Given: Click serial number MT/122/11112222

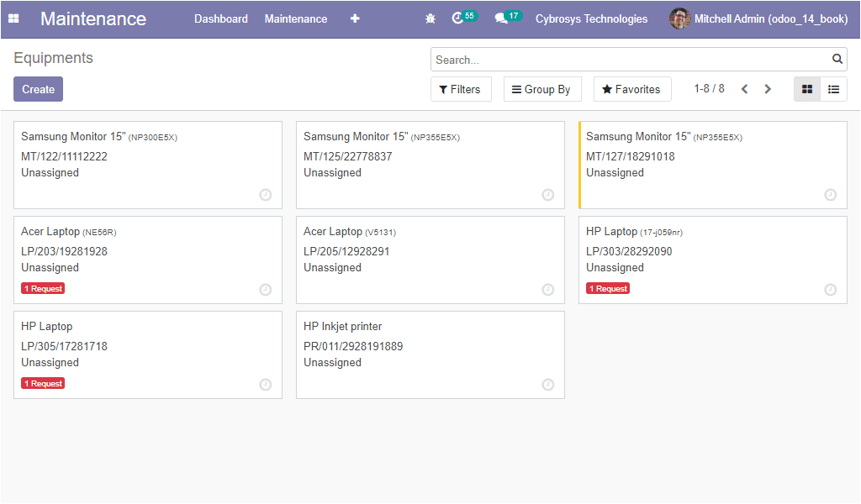Looking at the screenshot, I should pos(64,156).
